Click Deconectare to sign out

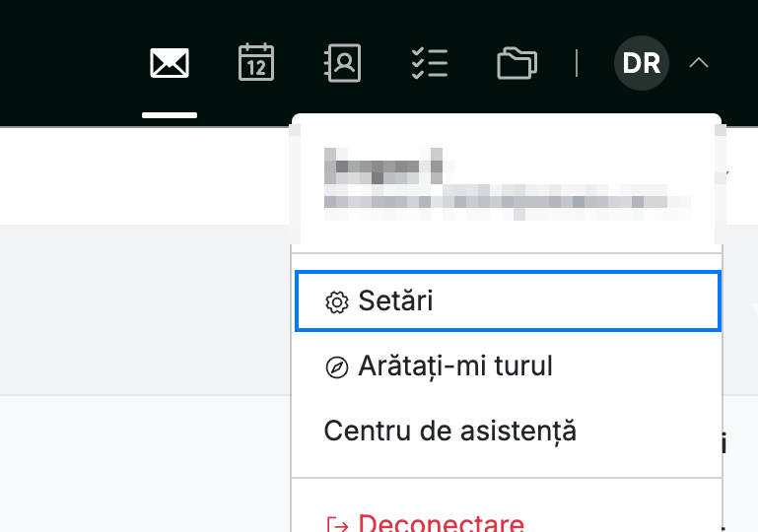click(441, 524)
